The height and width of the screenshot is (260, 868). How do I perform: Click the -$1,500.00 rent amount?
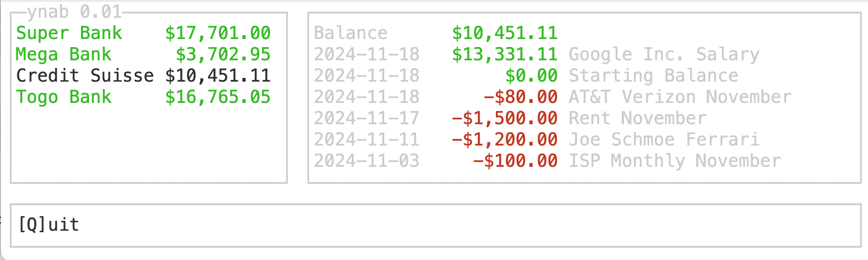(505, 118)
